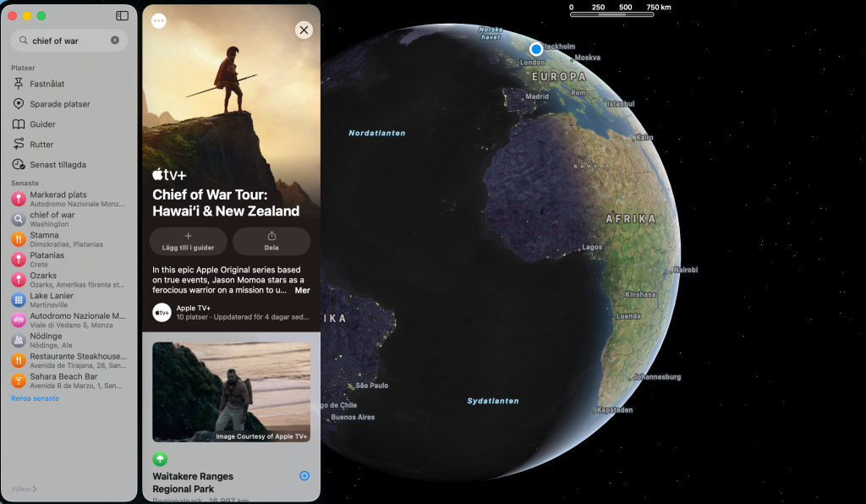Image resolution: width=866 pixels, height=504 pixels.
Task: Click Lägg till i guider button
Action: click(189, 241)
